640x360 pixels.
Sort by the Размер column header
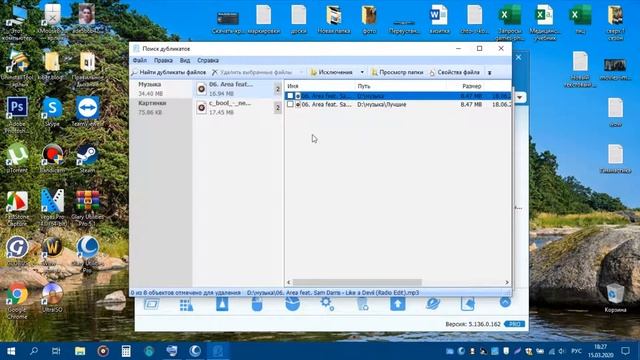pyautogui.click(x=471, y=86)
